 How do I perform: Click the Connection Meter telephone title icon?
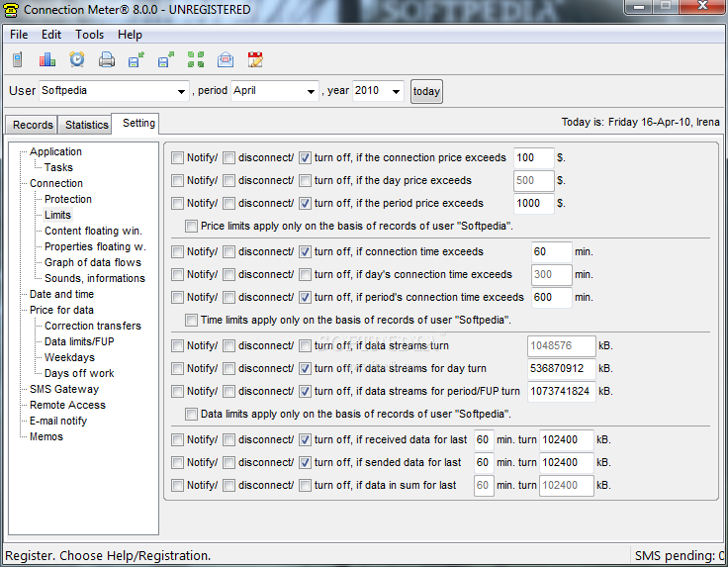(x=11, y=10)
